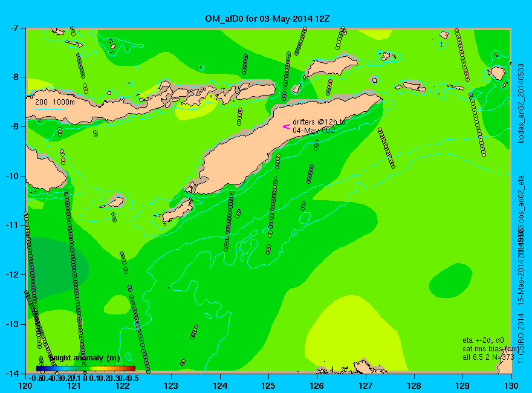Click the x-axis label "130"
This screenshot has width=532, height=393.
511,386
